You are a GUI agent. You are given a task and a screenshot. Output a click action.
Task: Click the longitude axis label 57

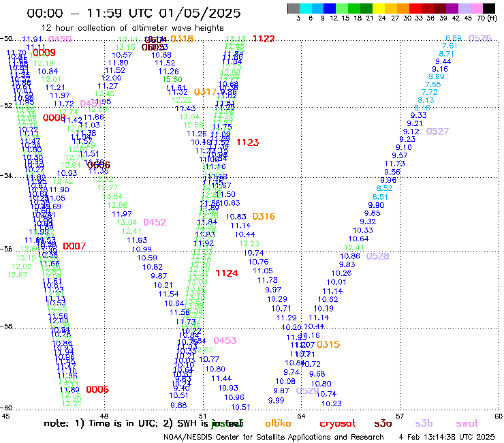pyautogui.click(x=400, y=416)
